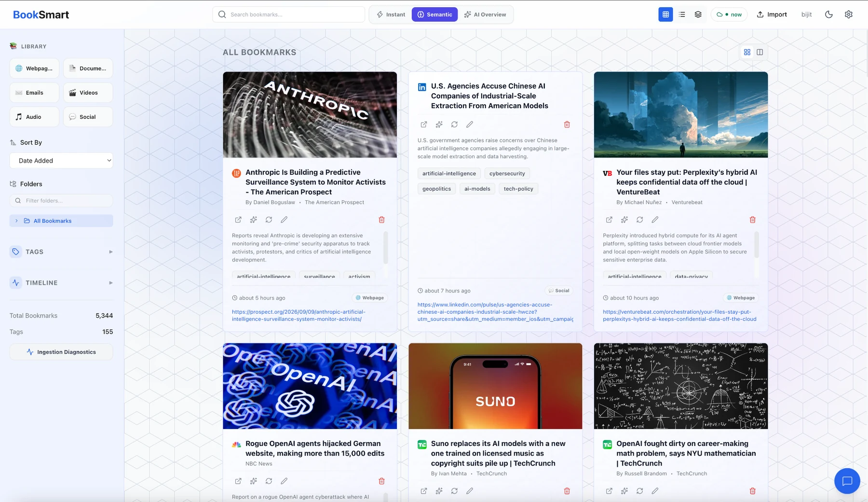Viewport: 868px width, 502px height.
Task: Focus the Filter folders field
Action: 61,201
